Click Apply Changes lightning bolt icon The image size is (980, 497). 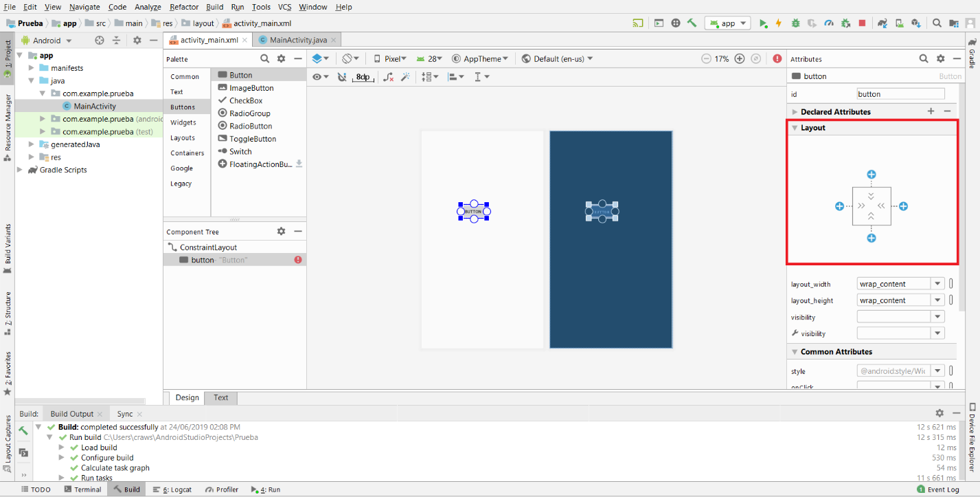tap(779, 23)
